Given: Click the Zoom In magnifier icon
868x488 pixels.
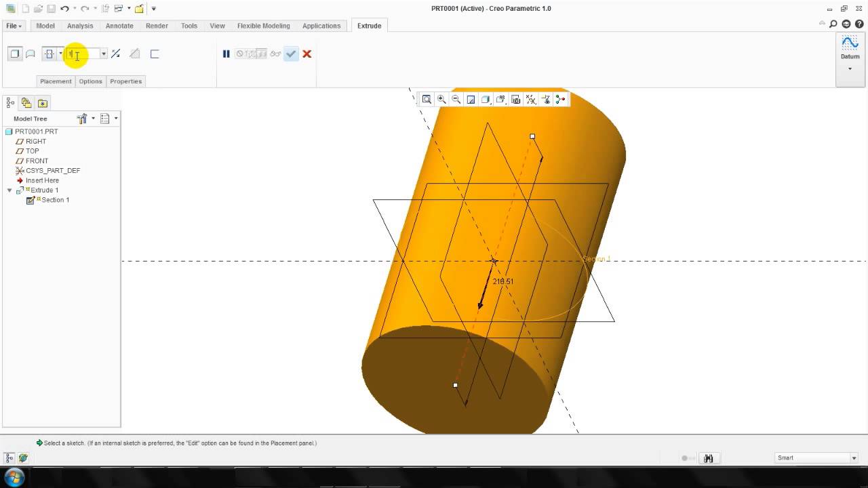Looking at the screenshot, I should 441,100.
